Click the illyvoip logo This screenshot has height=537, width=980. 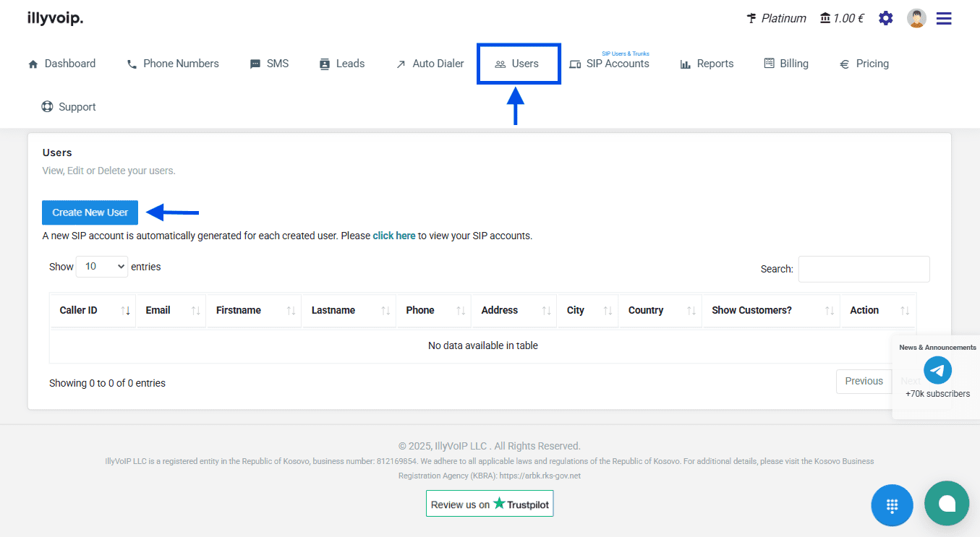(55, 18)
